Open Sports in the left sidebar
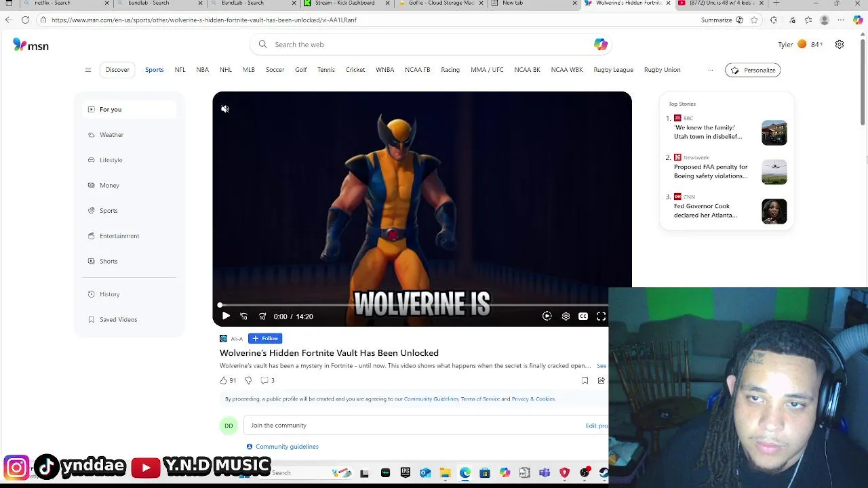 (x=129, y=211)
